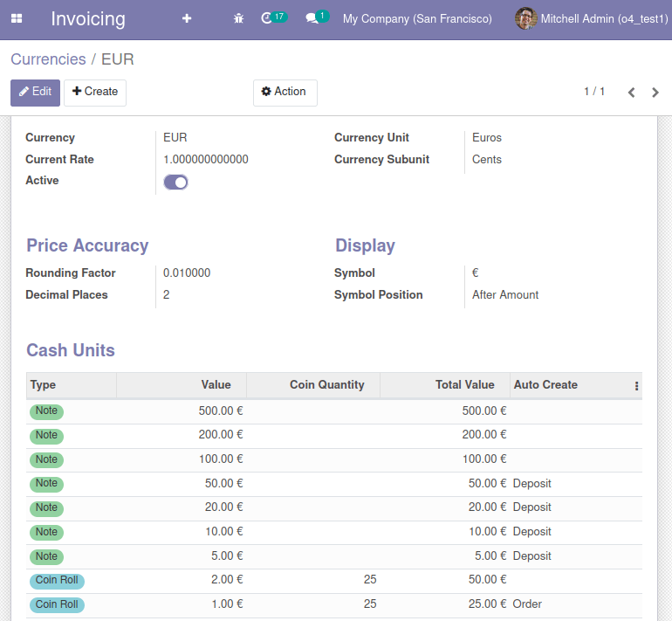Click the Edit button
This screenshot has width=672, height=621.
[35, 92]
